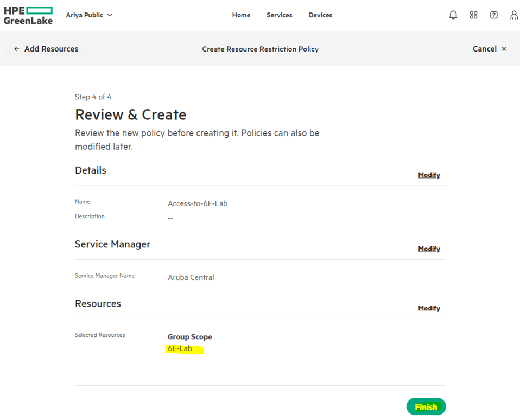Click the back arrow beside Add Resources
The image size is (520, 420).
(17, 49)
